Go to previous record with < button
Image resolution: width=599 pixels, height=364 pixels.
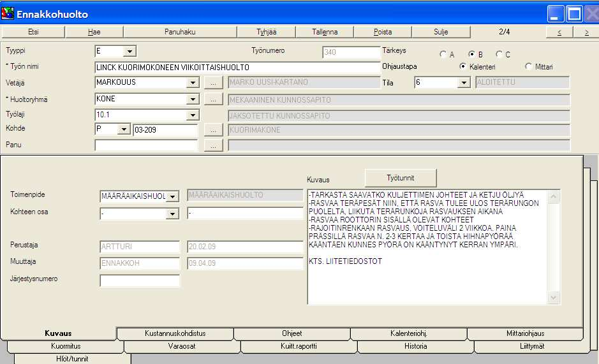coord(559,32)
